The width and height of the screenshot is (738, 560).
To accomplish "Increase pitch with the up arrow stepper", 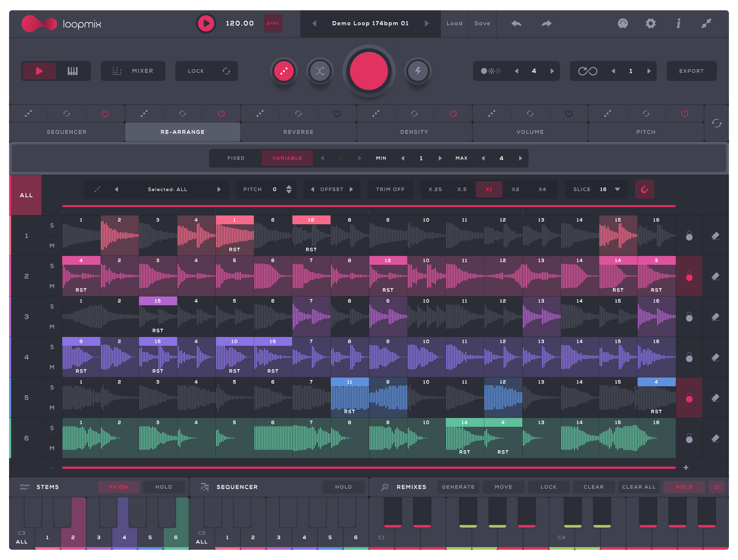I will 289,187.
